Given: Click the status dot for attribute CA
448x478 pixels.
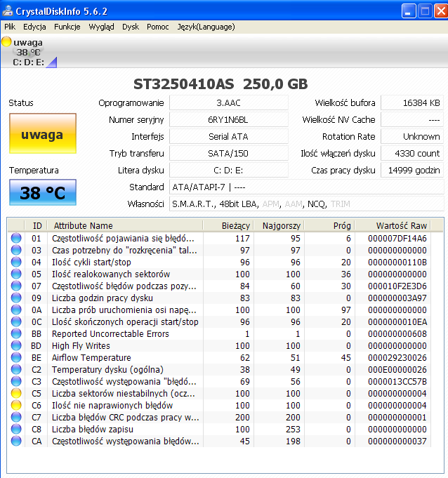Looking at the screenshot, I should (x=16, y=441).
